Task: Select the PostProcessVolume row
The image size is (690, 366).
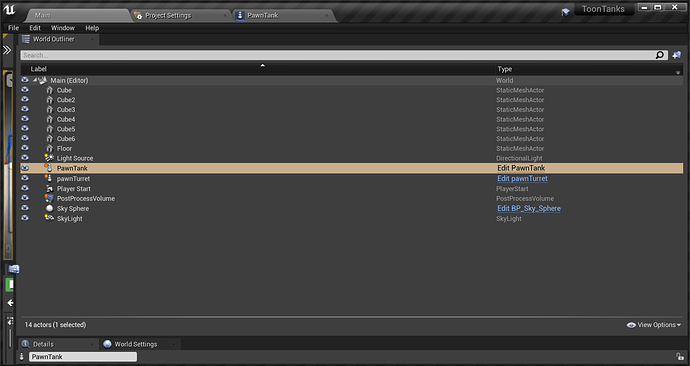Action: (x=352, y=198)
